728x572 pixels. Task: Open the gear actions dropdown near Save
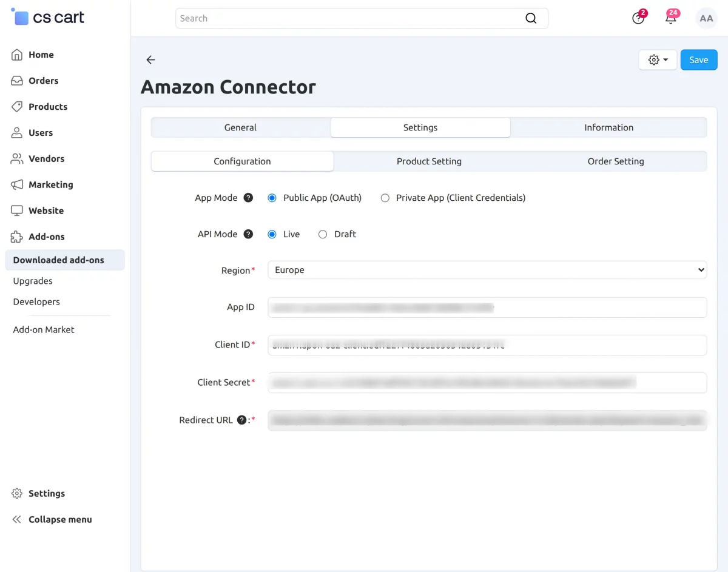pos(658,59)
